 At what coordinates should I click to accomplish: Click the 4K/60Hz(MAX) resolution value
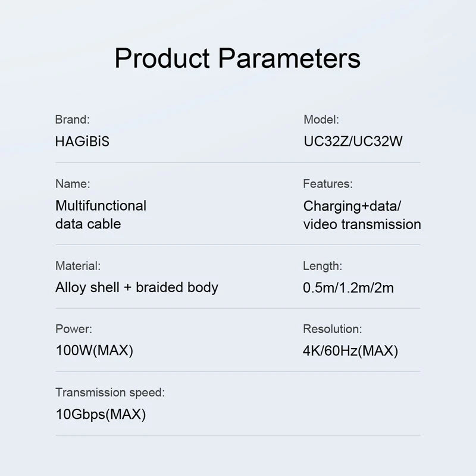pos(350,350)
